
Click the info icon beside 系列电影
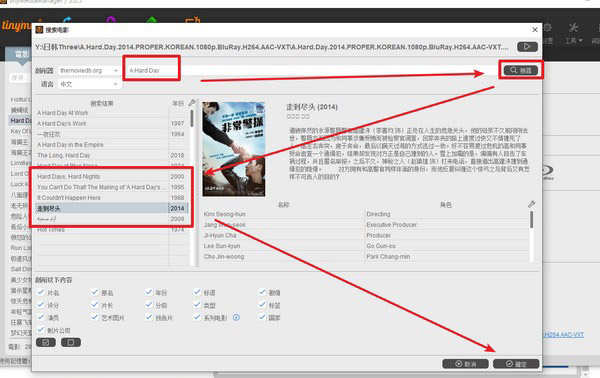[x=236, y=318]
